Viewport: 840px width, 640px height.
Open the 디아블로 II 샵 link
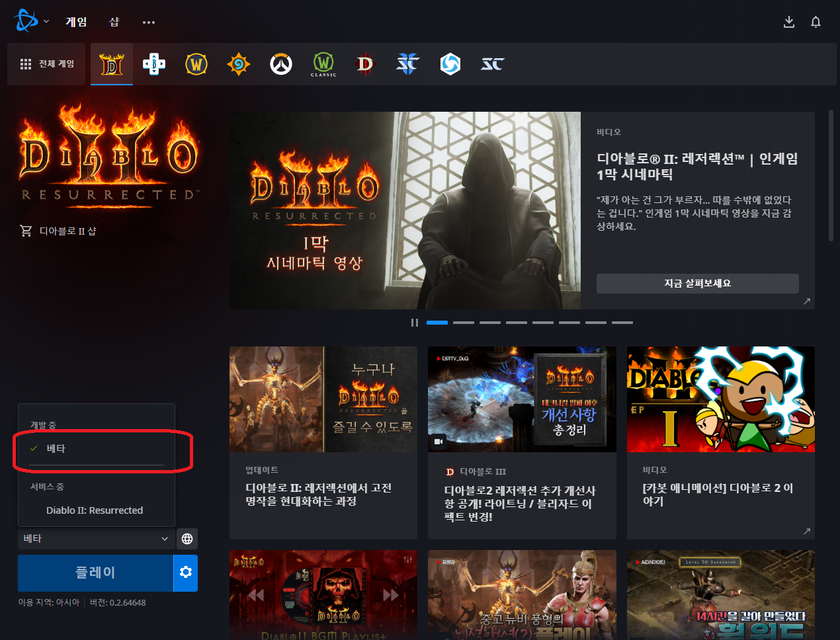(67, 231)
